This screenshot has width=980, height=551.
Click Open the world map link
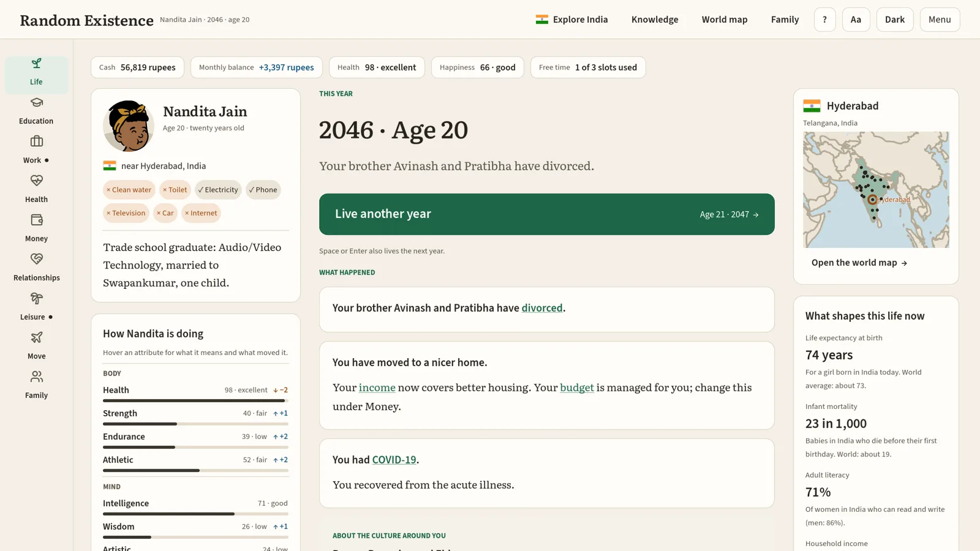click(859, 263)
